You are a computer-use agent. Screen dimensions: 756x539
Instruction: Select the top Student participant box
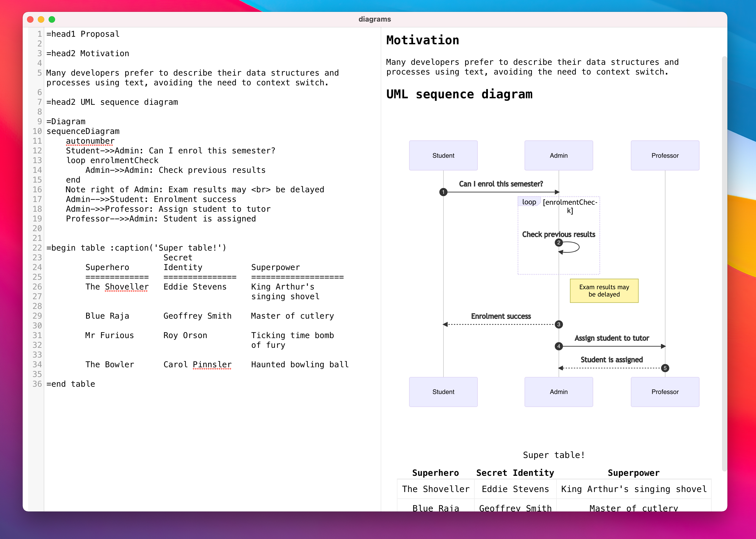point(443,155)
